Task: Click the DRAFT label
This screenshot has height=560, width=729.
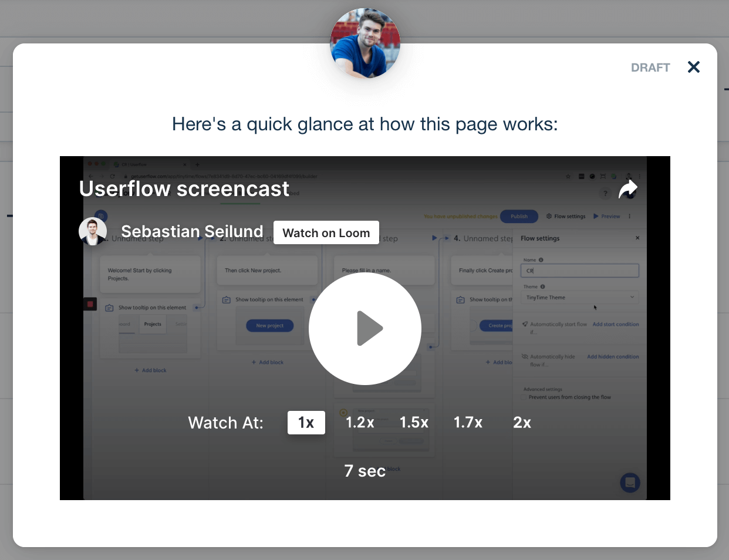Action: click(x=650, y=68)
